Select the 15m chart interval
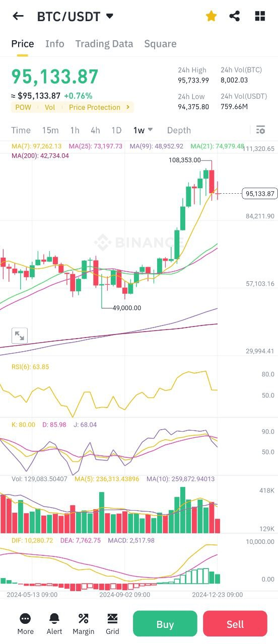Screen dimensions: 278x644 pos(50,130)
